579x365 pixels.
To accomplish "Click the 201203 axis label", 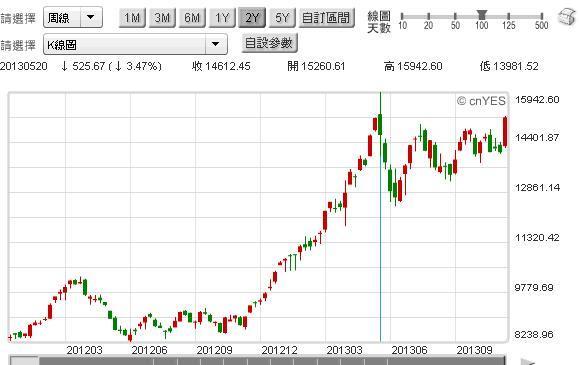I will tap(84, 350).
